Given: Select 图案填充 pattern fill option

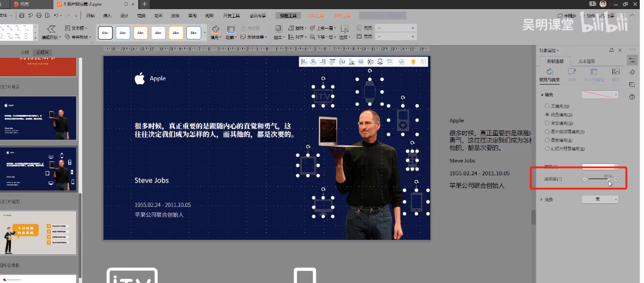Looking at the screenshot, I should (x=558, y=140).
